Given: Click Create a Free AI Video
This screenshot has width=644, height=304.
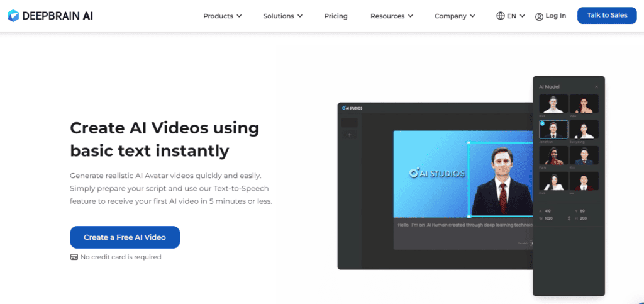Looking at the screenshot, I should click(x=125, y=237).
